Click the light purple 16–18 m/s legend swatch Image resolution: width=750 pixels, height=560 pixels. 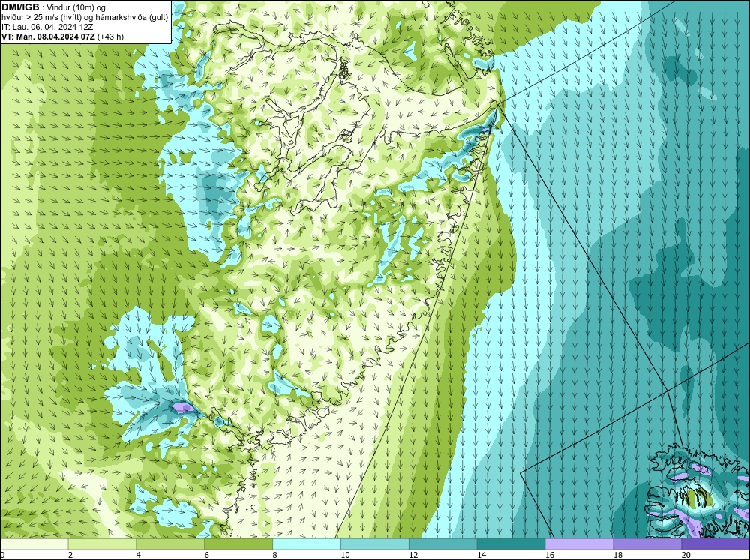pos(579,544)
